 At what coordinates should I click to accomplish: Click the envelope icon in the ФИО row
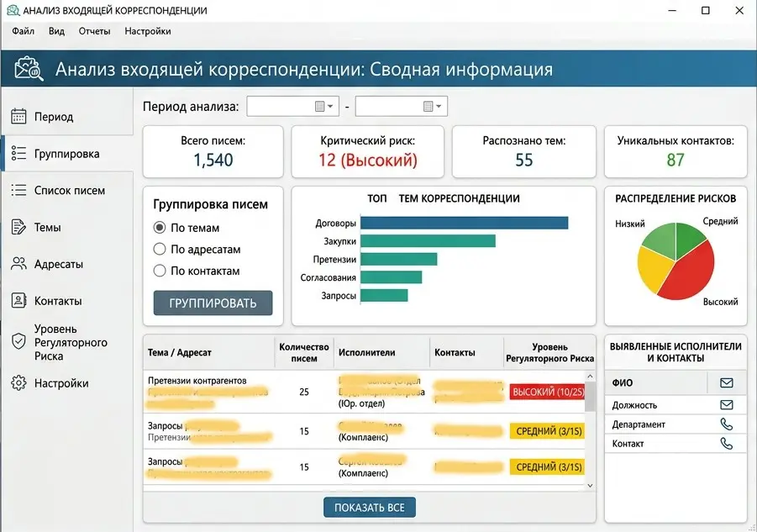pos(727,383)
